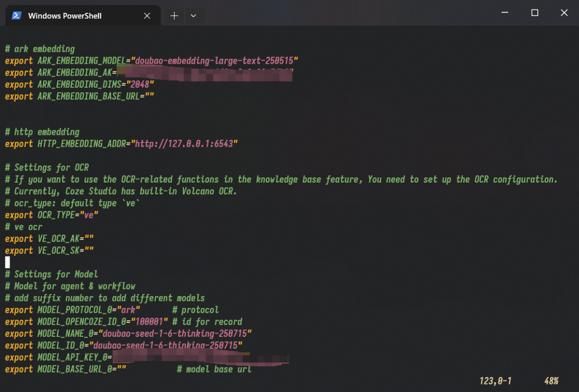Close the Windows PowerShell tab
The width and height of the screenshot is (579, 392).
[x=147, y=16]
